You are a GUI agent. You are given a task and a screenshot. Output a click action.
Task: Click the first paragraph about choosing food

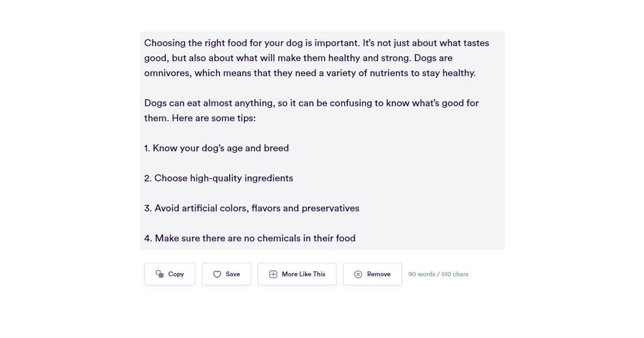click(317, 58)
